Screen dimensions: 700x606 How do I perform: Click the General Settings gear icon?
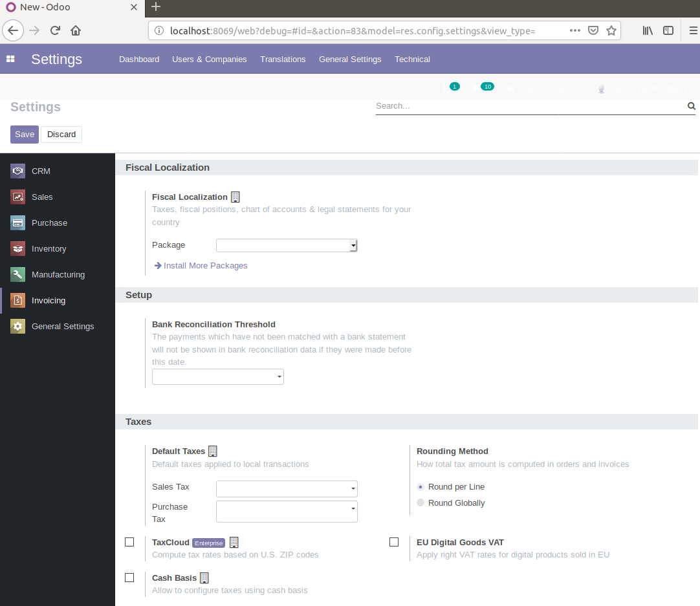pos(18,326)
